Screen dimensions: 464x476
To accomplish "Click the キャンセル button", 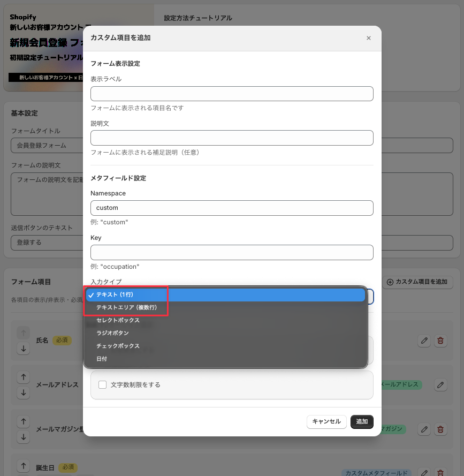I will coord(326,422).
